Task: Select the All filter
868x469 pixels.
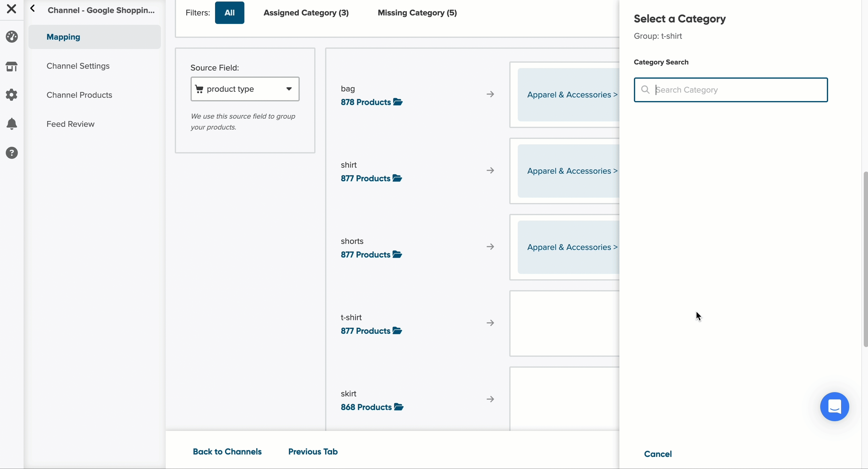Action: [230, 13]
